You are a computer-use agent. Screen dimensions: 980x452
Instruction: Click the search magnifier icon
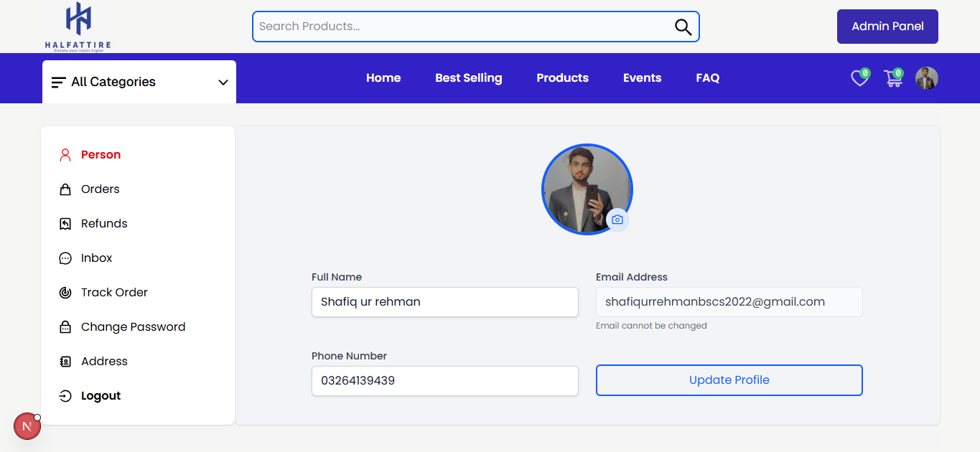(x=683, y=27)
